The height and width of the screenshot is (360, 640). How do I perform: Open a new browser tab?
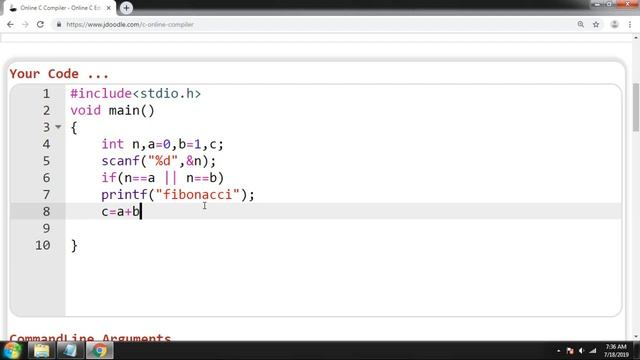126,8
